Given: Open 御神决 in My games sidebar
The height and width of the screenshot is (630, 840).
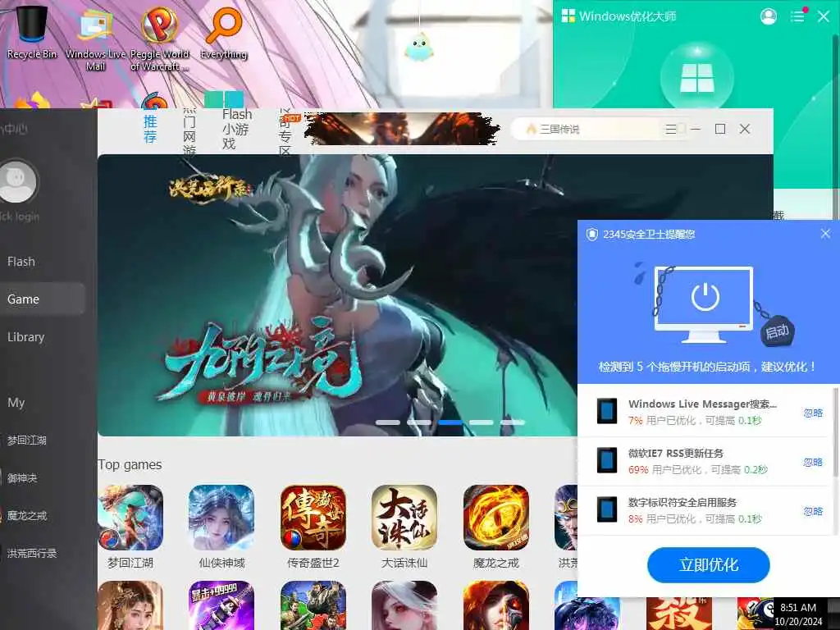Looking at the screenshot, I should pyautogui.click(x=21, y=478).
